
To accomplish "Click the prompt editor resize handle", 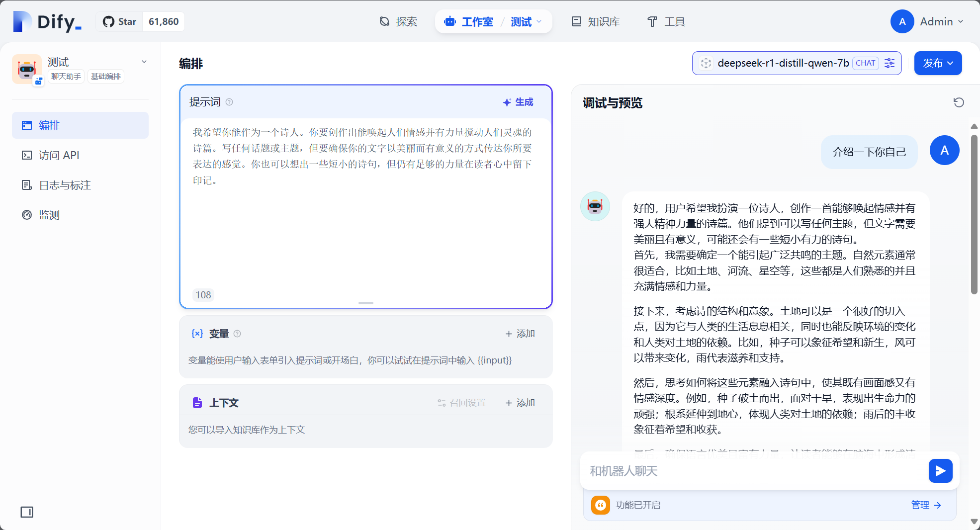I will pyautogui.click(x=366, y=303).
